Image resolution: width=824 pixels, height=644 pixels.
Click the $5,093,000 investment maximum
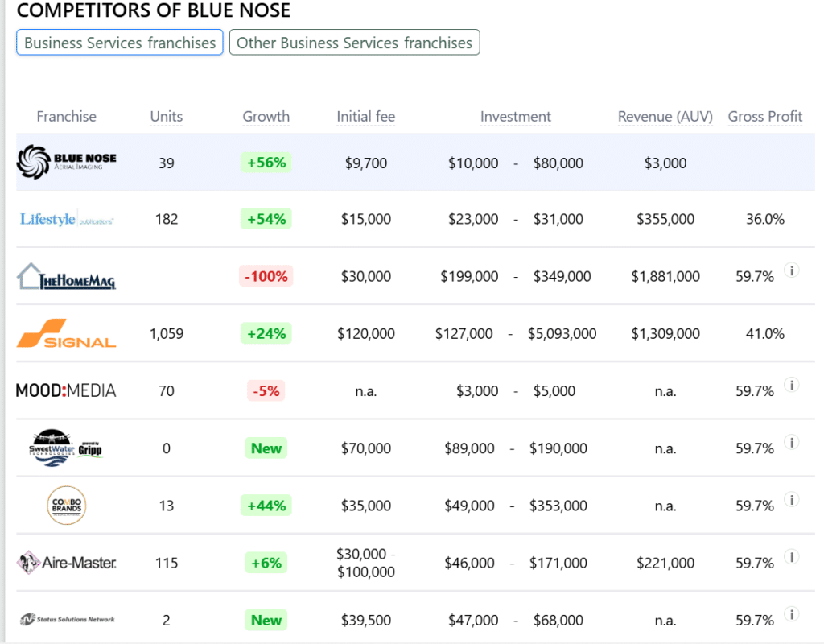pyautogui.click(x=562, y=334)
